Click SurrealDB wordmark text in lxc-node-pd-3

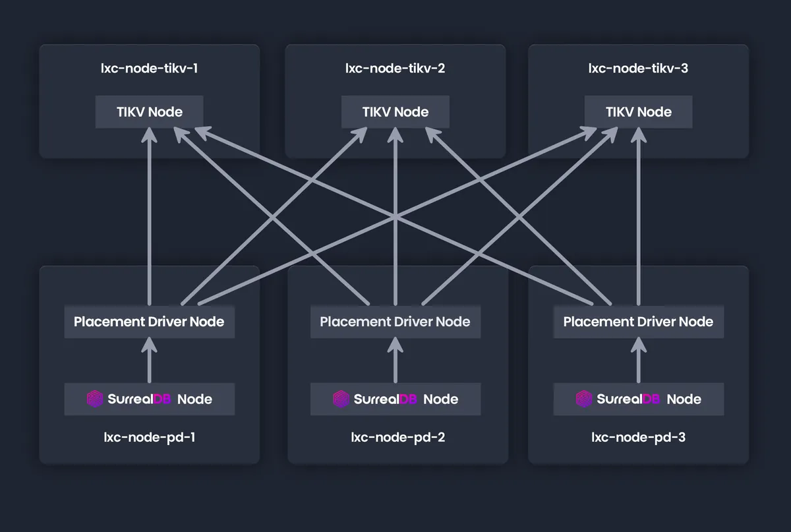point(628,399)
